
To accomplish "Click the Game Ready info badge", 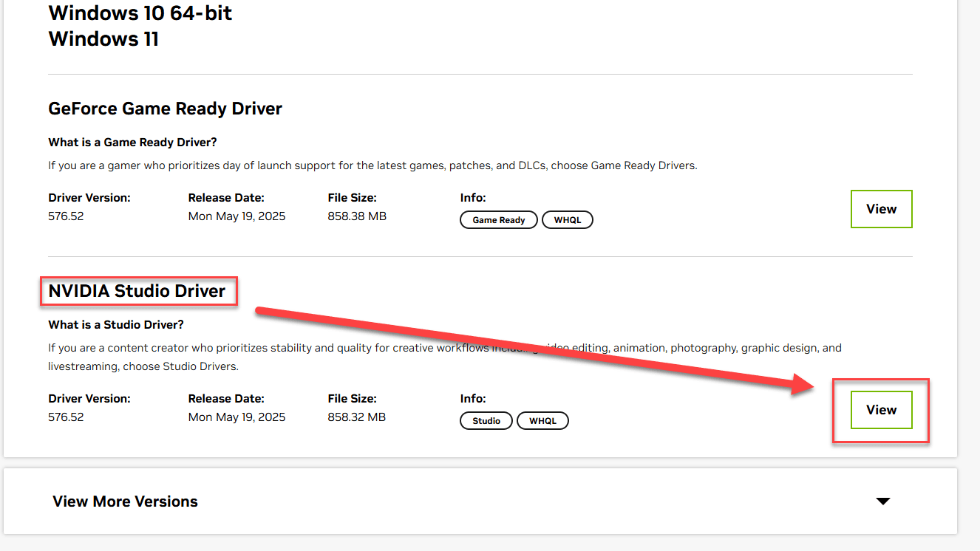I will (498, 220).
